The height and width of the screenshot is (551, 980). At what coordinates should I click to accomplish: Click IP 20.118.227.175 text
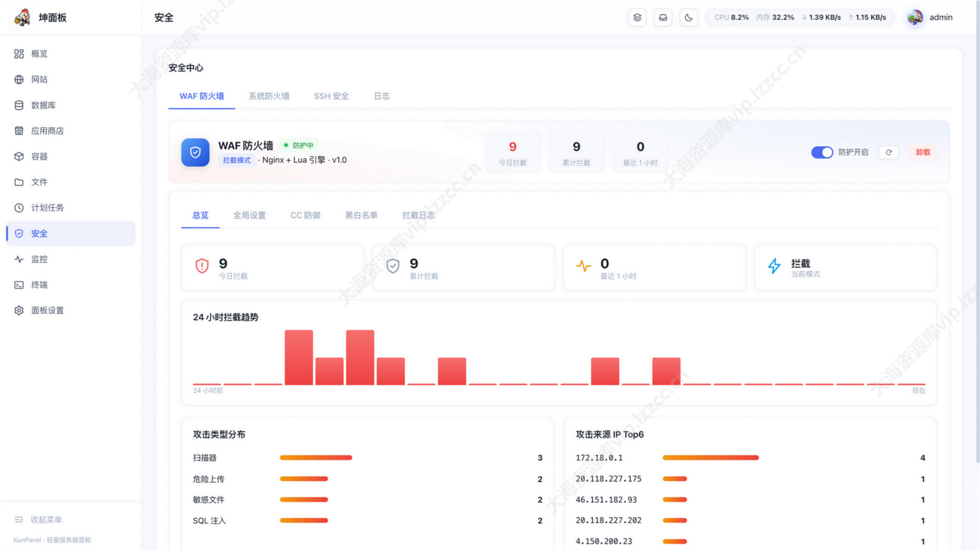pos(608,479)
